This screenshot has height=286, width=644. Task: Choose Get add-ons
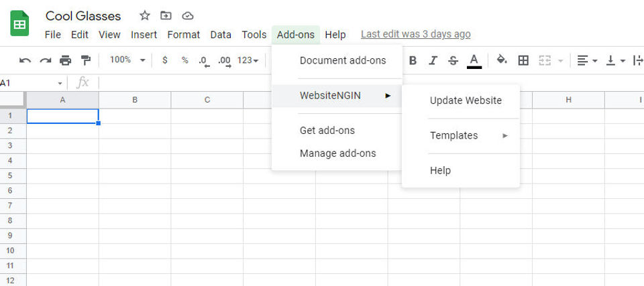pos(327,131)
